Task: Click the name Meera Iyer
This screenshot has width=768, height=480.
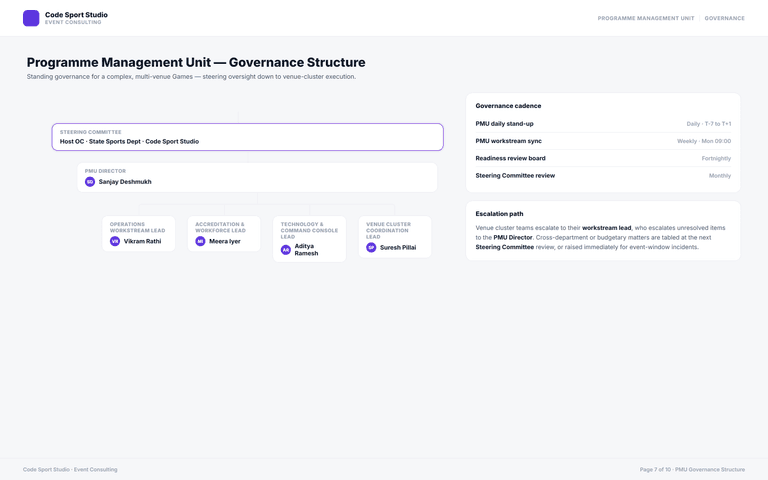Action: (x=225, y=241)
